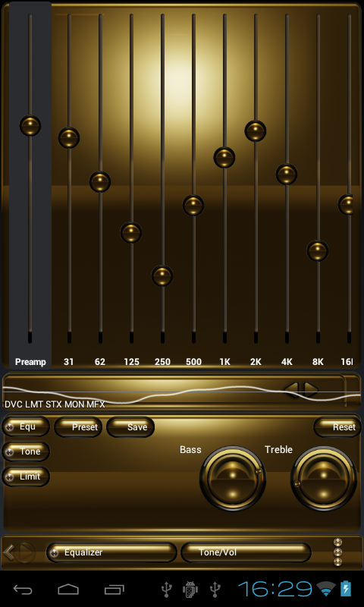Click the Android debugging status icon
The width and height of the screenshot is (364, 607).
click(190, 590)
